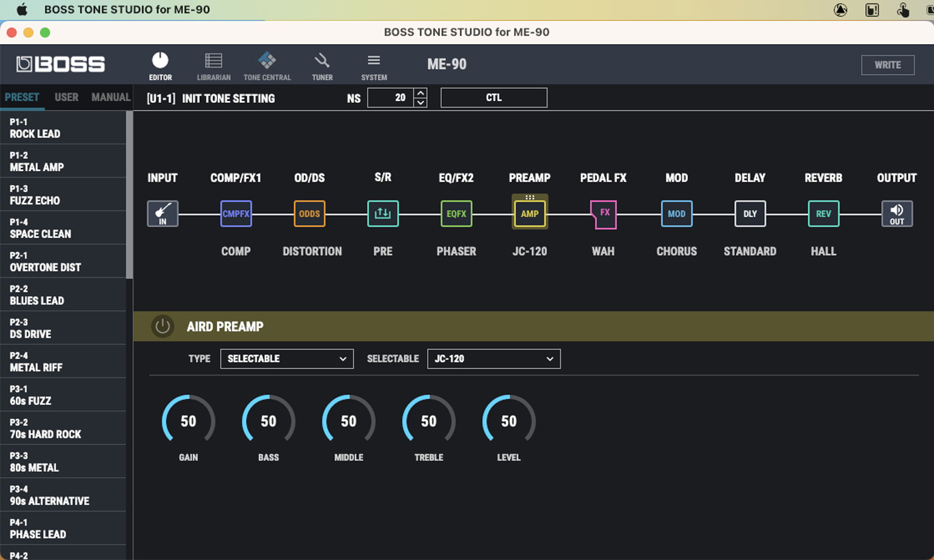Screen dimensions: 934x560
Task: Select preset P2-1 OVERTONE DIST
Action: pyautogui.click(x=63, y=261)
